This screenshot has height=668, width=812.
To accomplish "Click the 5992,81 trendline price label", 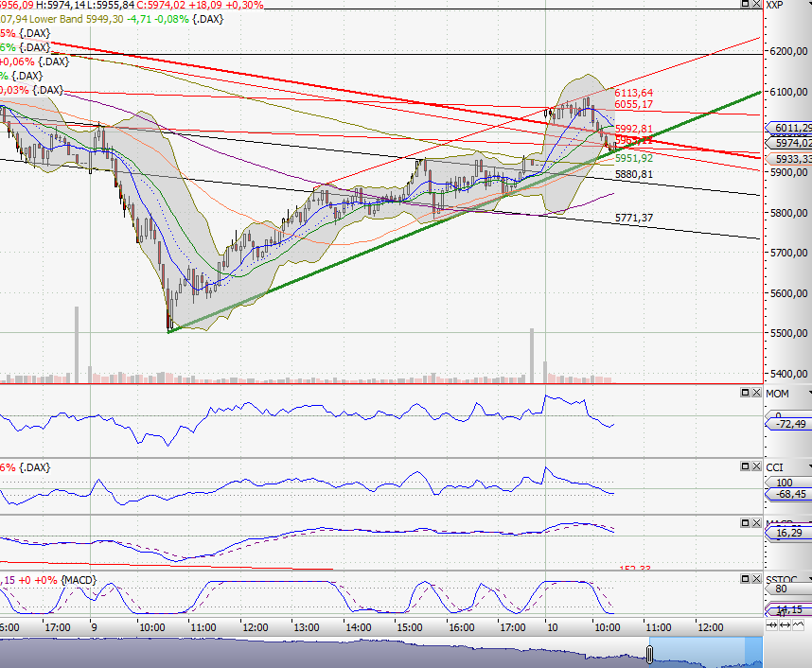I will click(x=634, y=129).
